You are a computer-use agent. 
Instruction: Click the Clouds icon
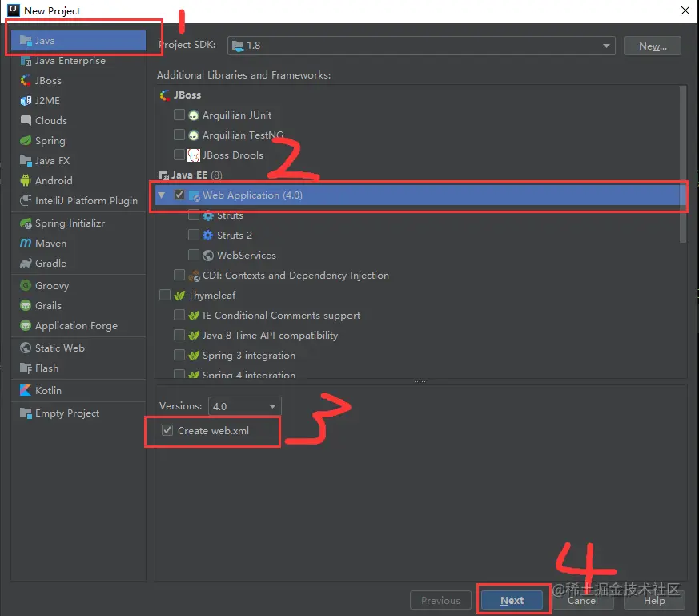point(26,120)
